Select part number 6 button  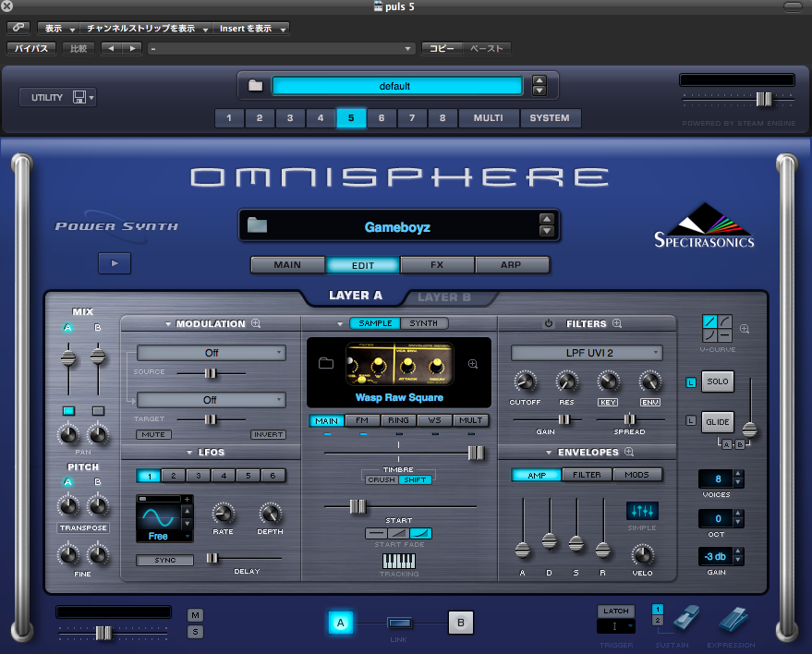tap(382, 118)
